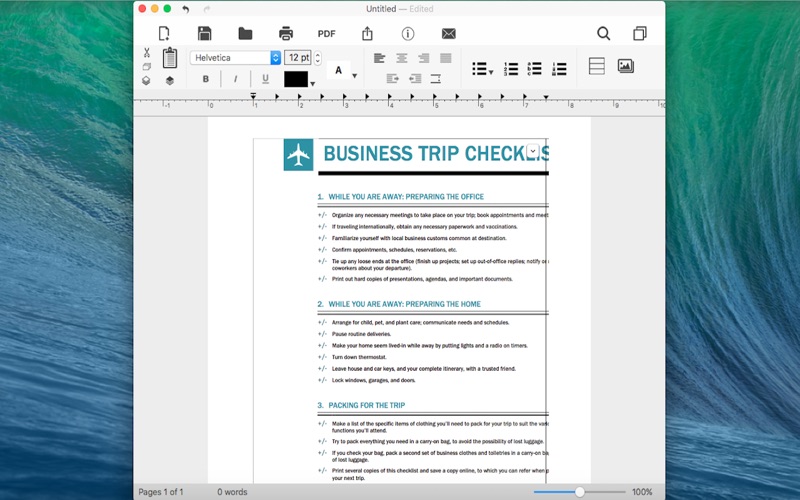Create a new document

pyautogui.click(x=164, y=34)
